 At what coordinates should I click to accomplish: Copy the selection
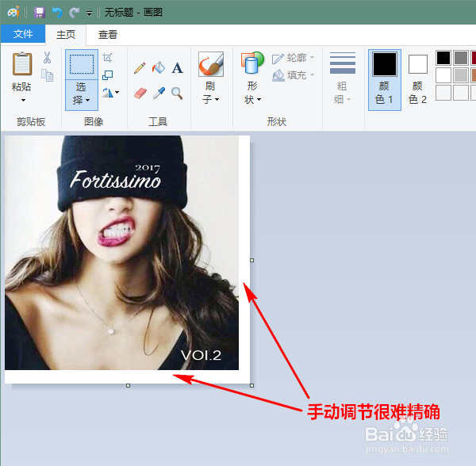point(47,75)
